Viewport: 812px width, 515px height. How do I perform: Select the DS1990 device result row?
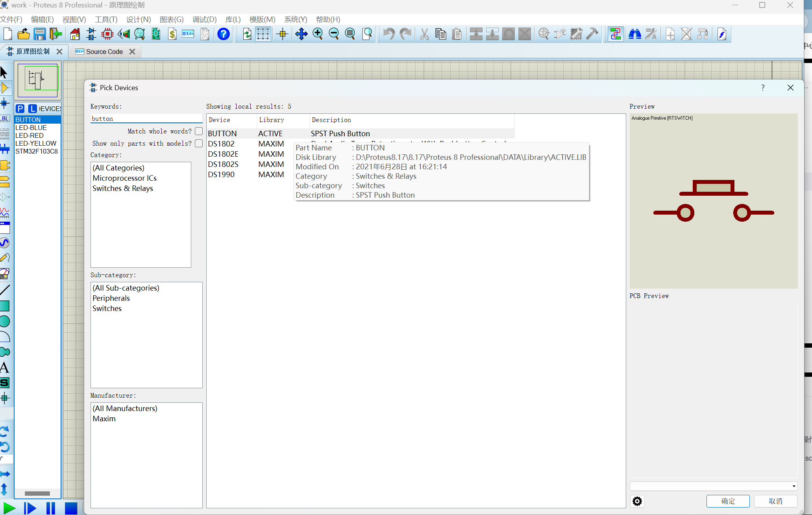(221, 174)
